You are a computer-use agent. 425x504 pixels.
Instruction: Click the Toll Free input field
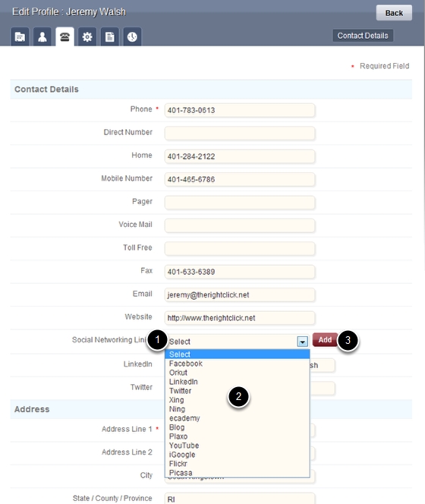point(240,249)
